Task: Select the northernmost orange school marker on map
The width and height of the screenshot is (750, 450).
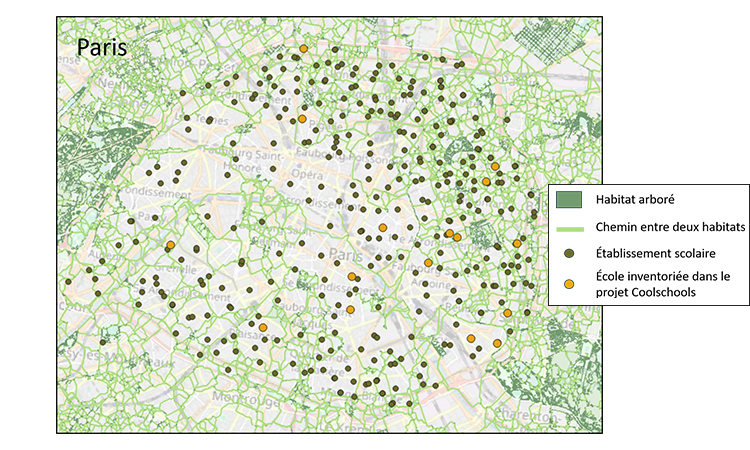Action: coord(303,48)
